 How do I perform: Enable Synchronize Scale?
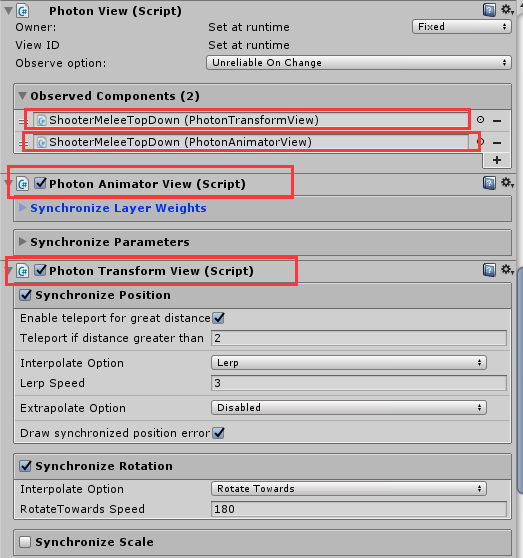point(25,542)
